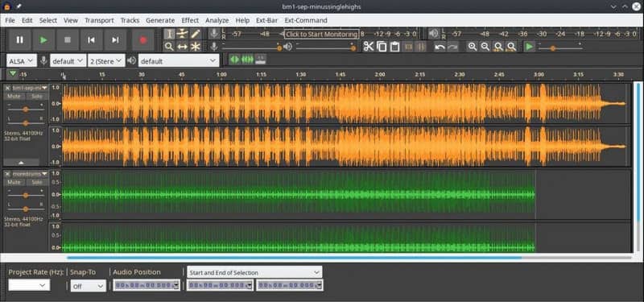
Task: Open the File menu
Action: [10, 20]
